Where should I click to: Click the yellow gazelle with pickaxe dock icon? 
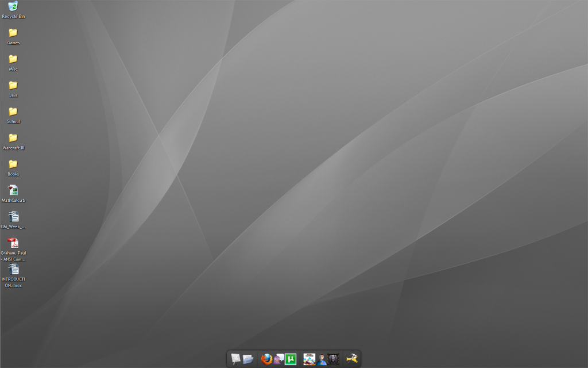tap(352, 359)
